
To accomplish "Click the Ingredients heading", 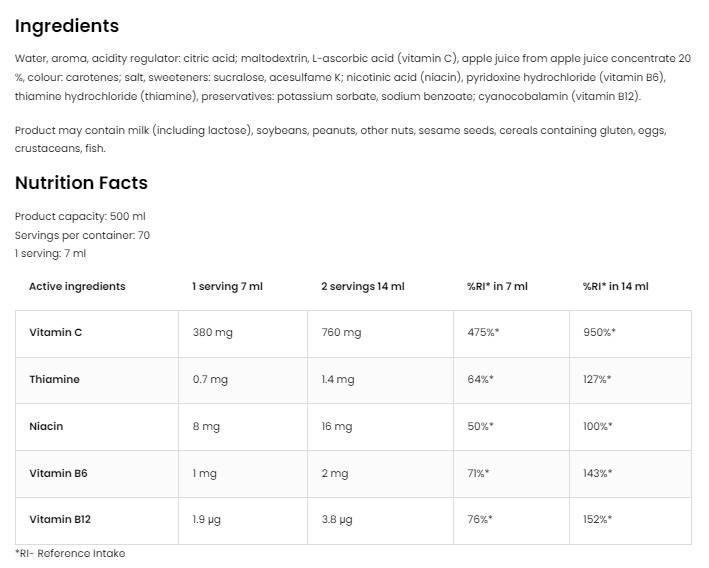I will tap(66, 26).
